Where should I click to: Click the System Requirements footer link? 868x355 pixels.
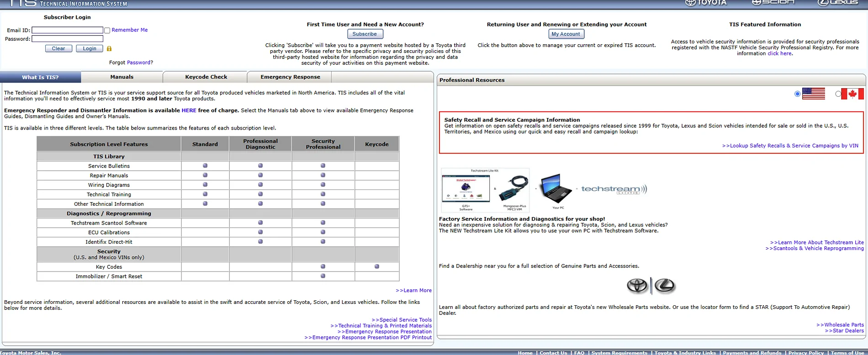click(x=619, y=353)
